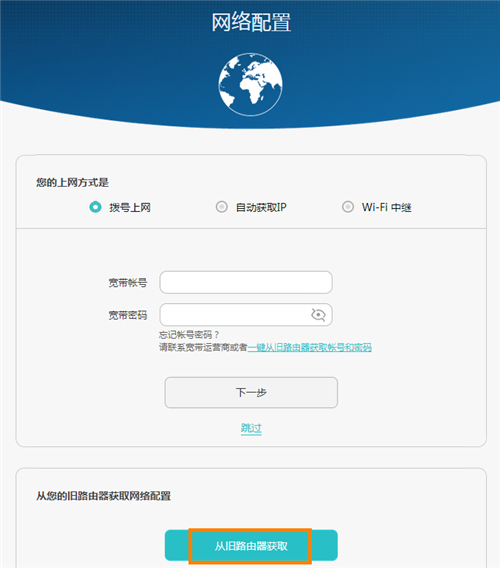Click the 您的上网方式是 heading text
This screenshot has height=568, width=500.
tap(72, 182)
